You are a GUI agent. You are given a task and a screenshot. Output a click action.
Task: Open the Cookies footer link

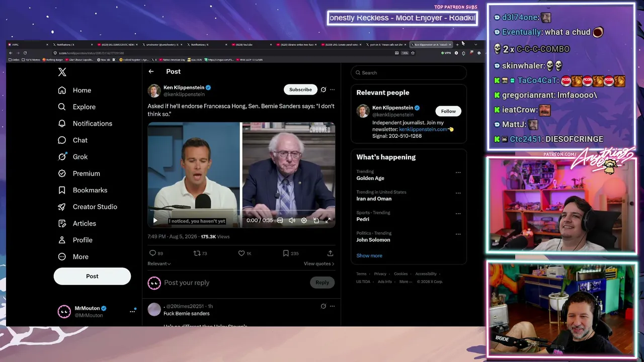point(401,274)
